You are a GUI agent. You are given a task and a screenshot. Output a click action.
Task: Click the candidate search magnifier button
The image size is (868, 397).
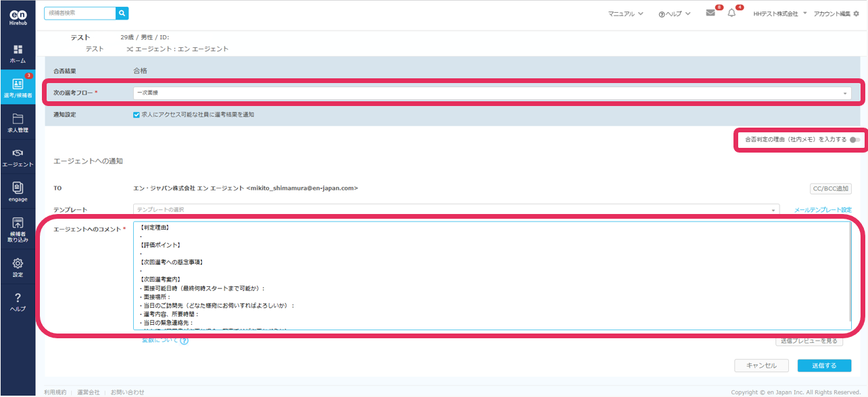click(x=122, y=13)
